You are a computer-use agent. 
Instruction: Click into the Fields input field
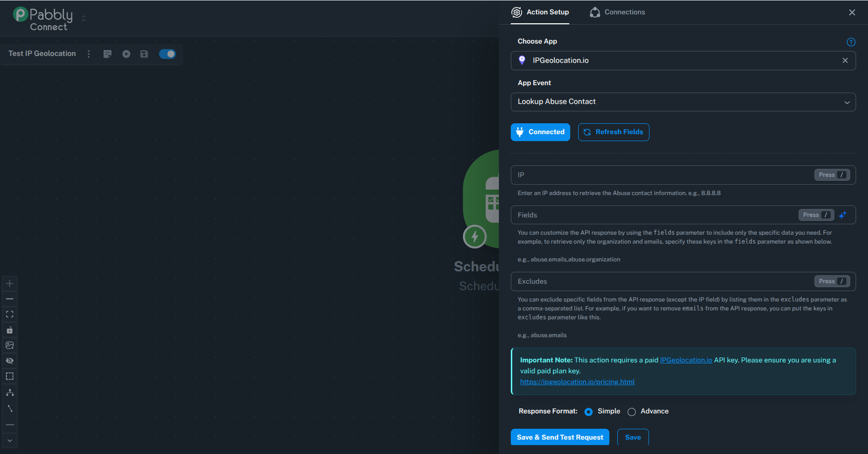point(683,215)
